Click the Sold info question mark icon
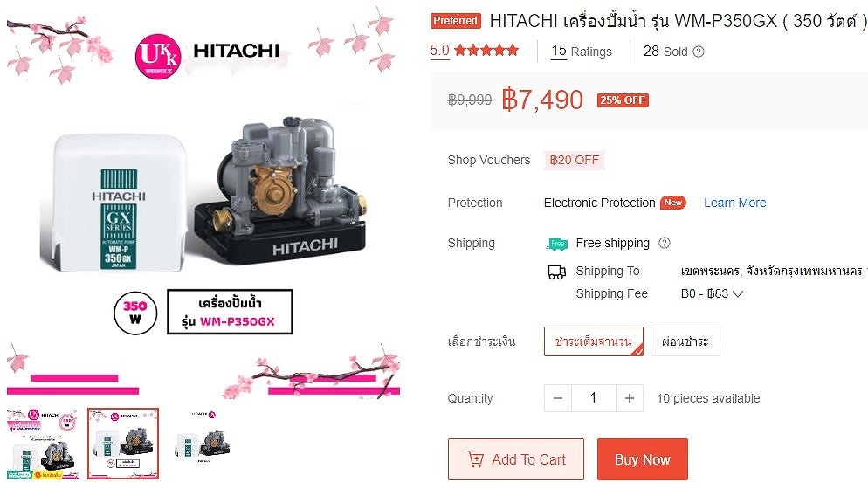The height and width of the screenshot is (489, 868). tap(699, 52)
